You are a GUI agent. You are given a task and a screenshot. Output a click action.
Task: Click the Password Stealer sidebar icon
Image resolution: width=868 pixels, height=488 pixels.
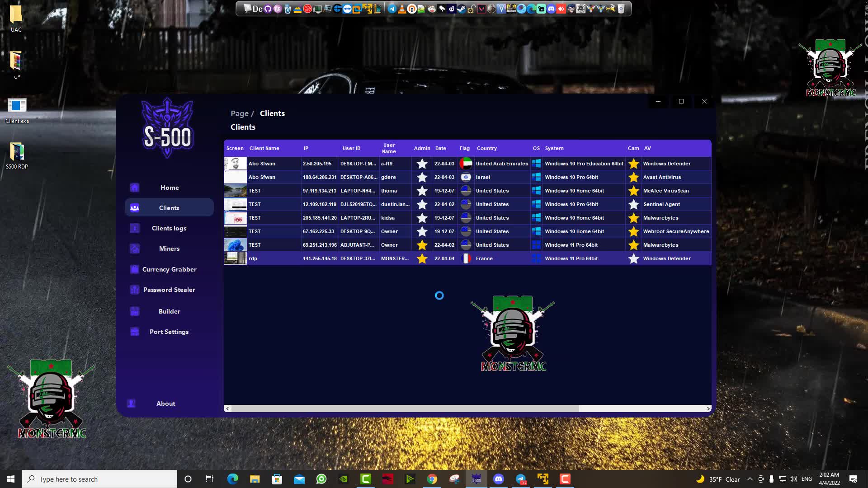135,290
